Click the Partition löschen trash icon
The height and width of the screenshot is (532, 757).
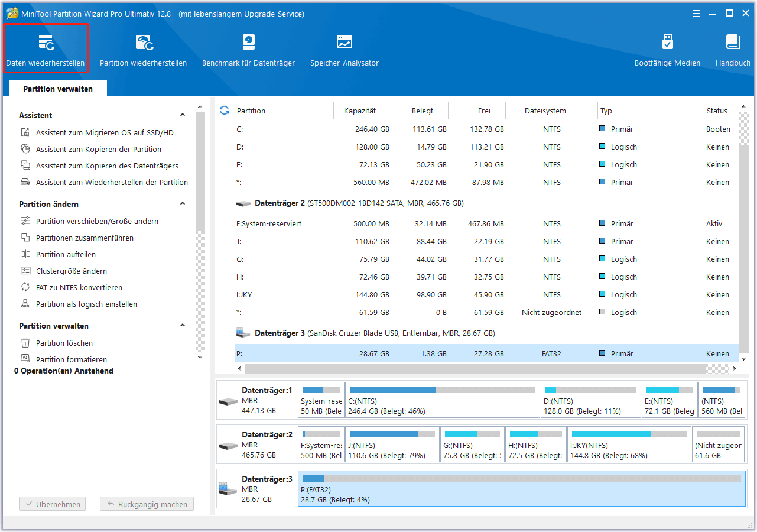tap(25, 343)
